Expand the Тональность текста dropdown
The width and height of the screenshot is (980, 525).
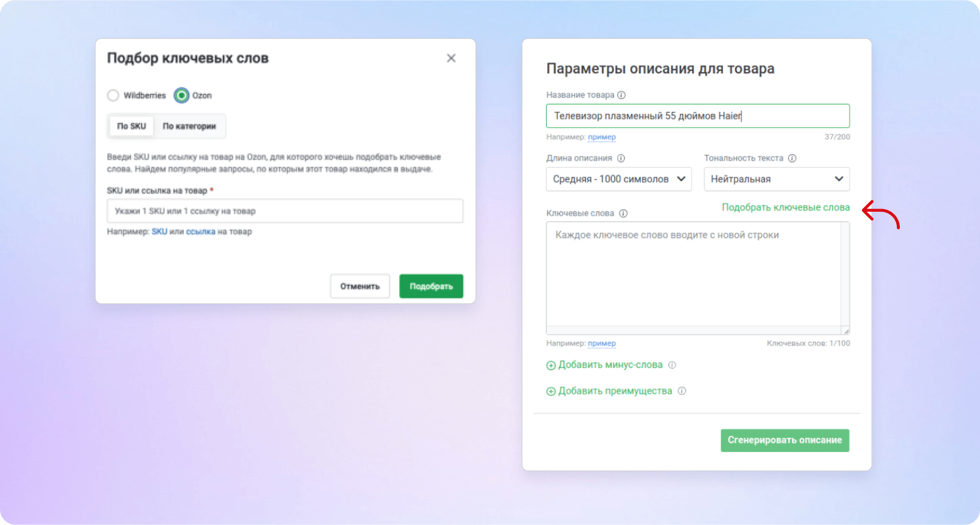[776, 179]
